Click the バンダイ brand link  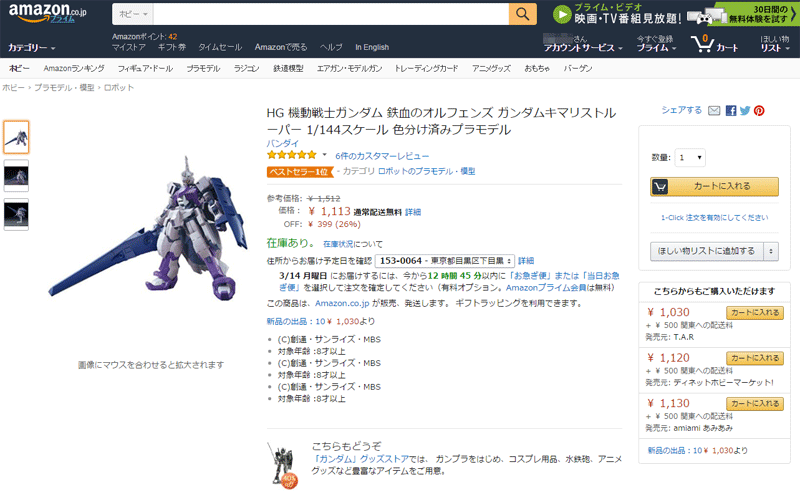tap(282, 143)
